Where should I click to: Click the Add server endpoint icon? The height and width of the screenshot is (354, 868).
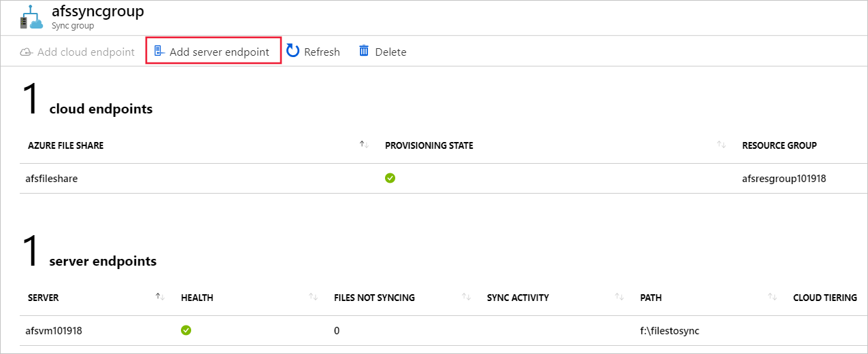159,52
